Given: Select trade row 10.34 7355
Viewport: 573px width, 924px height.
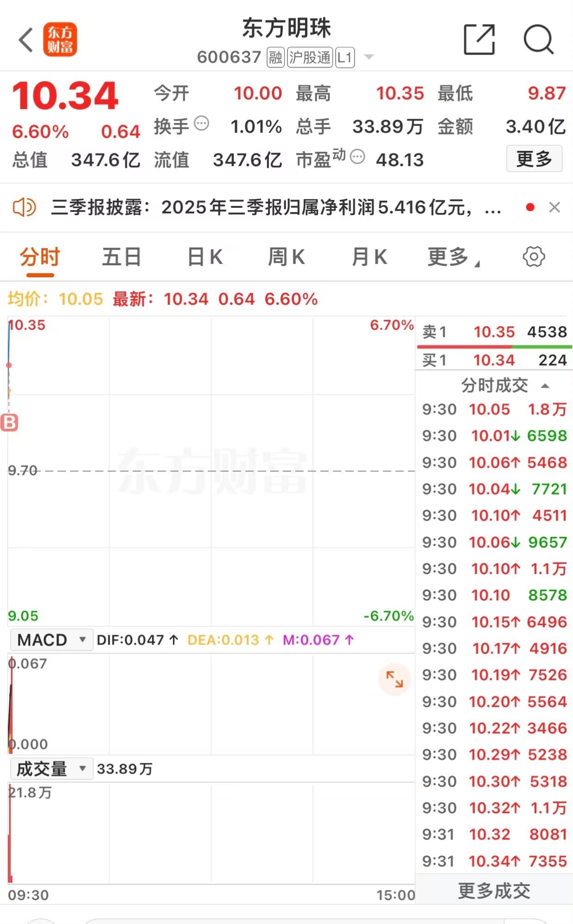Looking at the screenshot, I should 494,861.
